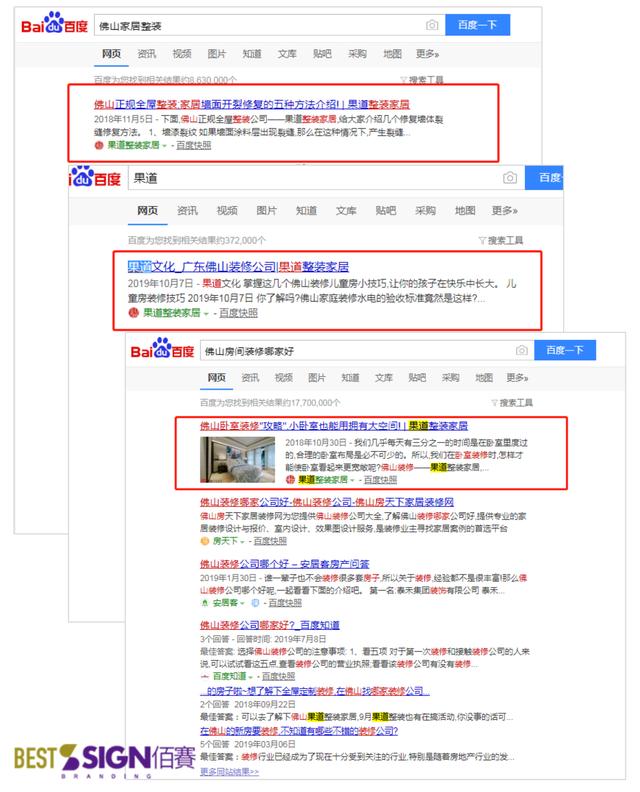This screenshot has width=640, height=792.
Task: Switch to 贴吧 tab in 佛山家居整装 window
Action: 322,54
